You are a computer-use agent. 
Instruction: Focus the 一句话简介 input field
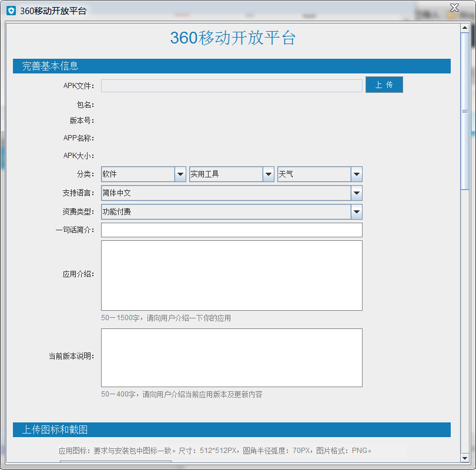click(x=232, y=230)
